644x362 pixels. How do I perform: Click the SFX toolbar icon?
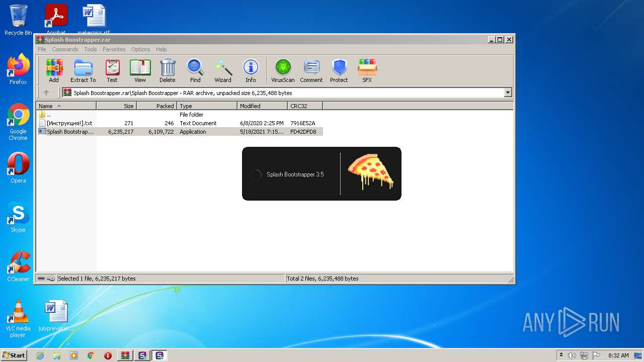[x=367, y=71]
